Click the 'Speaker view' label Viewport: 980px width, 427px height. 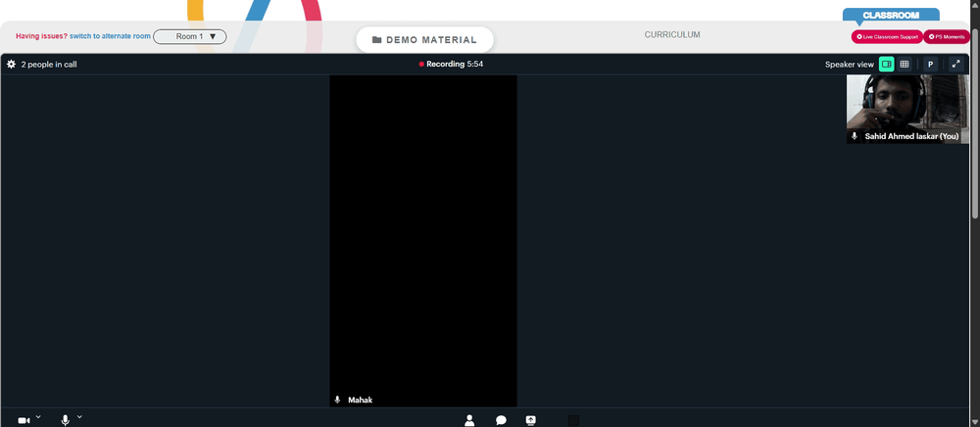click(x=849, y=65)
